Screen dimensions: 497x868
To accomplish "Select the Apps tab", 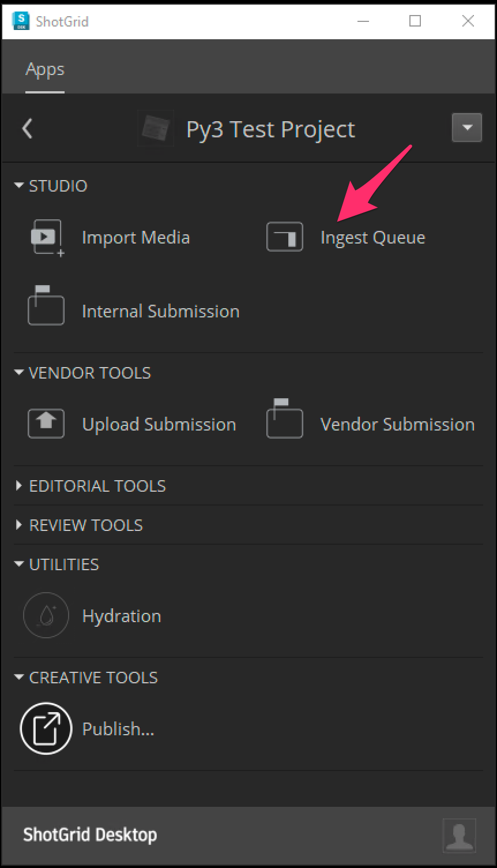I will click(x=45, y=69).
